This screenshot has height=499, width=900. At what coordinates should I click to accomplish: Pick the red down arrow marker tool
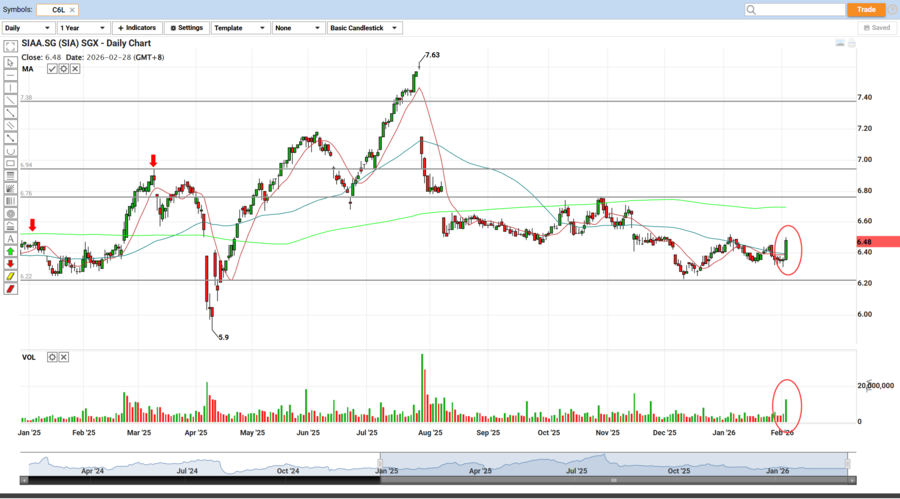click(x=10, y=264)
